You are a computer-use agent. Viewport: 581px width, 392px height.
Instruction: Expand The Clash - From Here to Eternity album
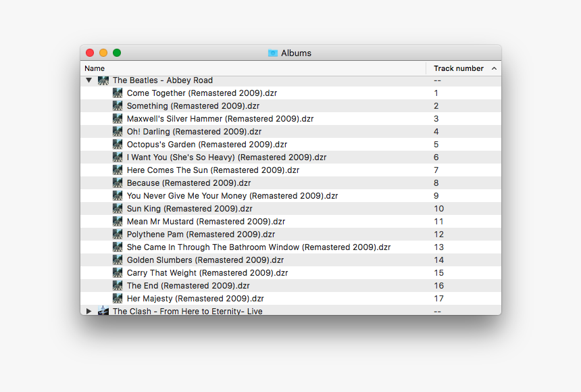[89, 311]
